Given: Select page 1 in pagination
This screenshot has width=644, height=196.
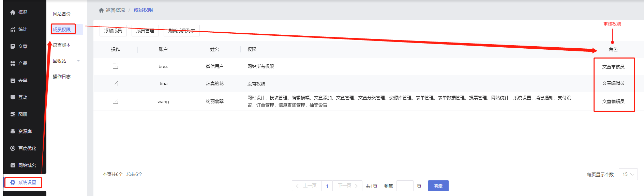Looking at the screenshot, I should click(327, 186).
